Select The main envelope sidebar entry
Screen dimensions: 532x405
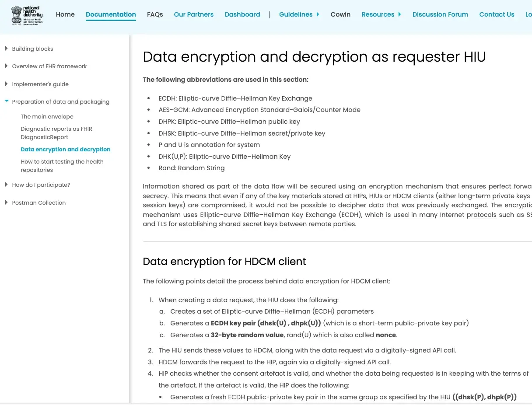(x=46, y=116)
